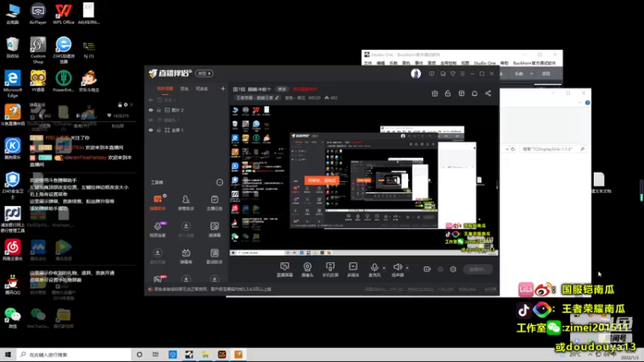This screenshot has height=362, width=644.
Task: Open Task View on taskbar
Action: [x=155, y=355]
